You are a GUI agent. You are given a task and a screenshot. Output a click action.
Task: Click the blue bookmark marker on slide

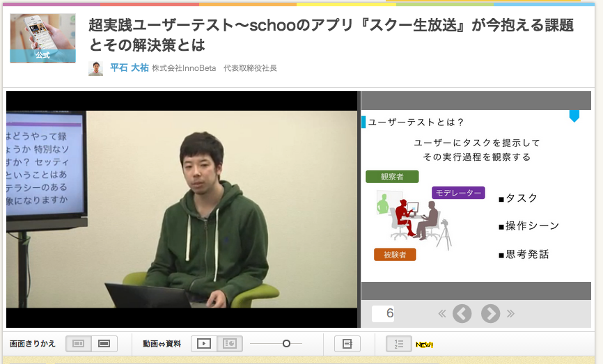pos(574,116)
